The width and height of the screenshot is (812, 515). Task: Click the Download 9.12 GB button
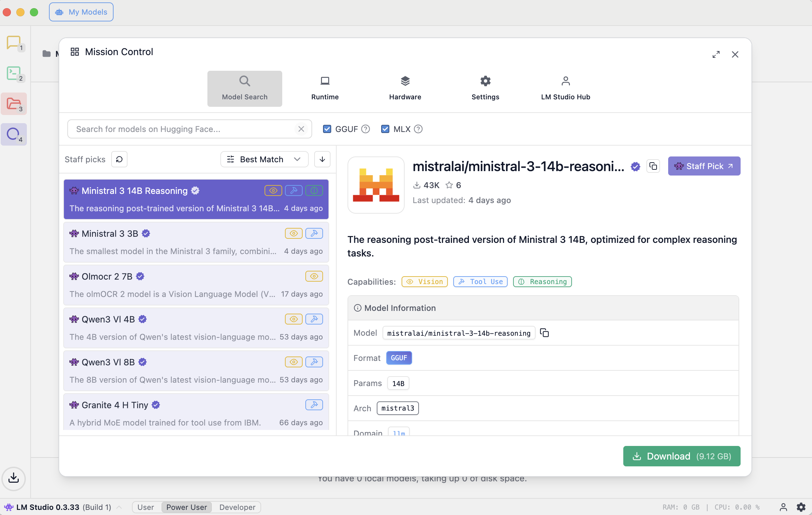(x=681, y=456)
